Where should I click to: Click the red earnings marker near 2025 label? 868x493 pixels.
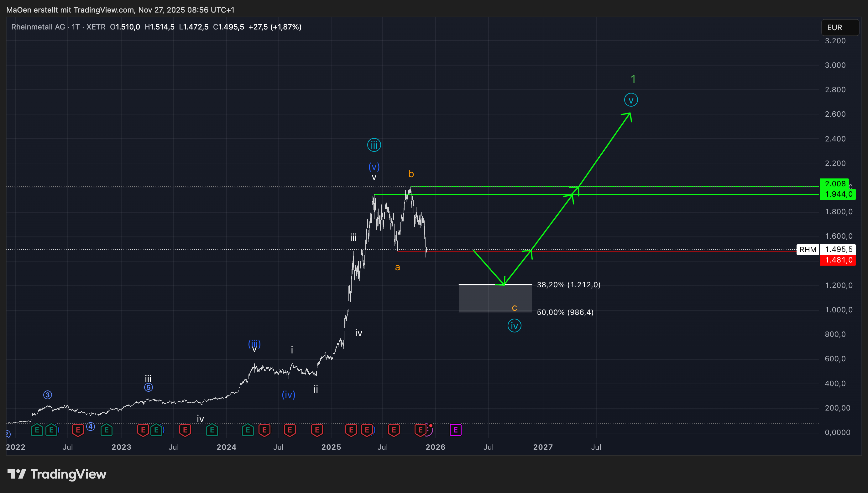[x=317, y=430]
